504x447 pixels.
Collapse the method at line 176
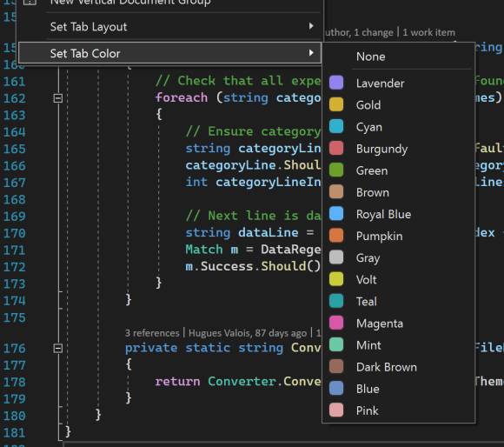tap(58, 348)
